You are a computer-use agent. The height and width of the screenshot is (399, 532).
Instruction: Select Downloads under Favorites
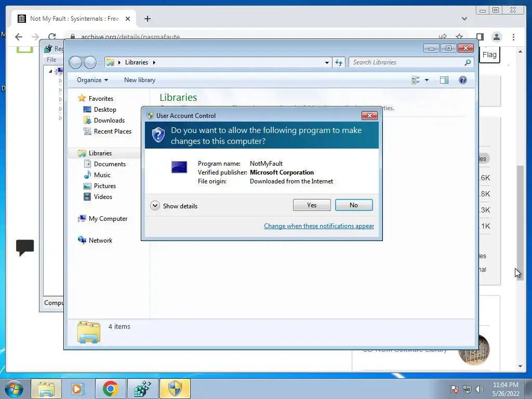click(x=109, y=120)
